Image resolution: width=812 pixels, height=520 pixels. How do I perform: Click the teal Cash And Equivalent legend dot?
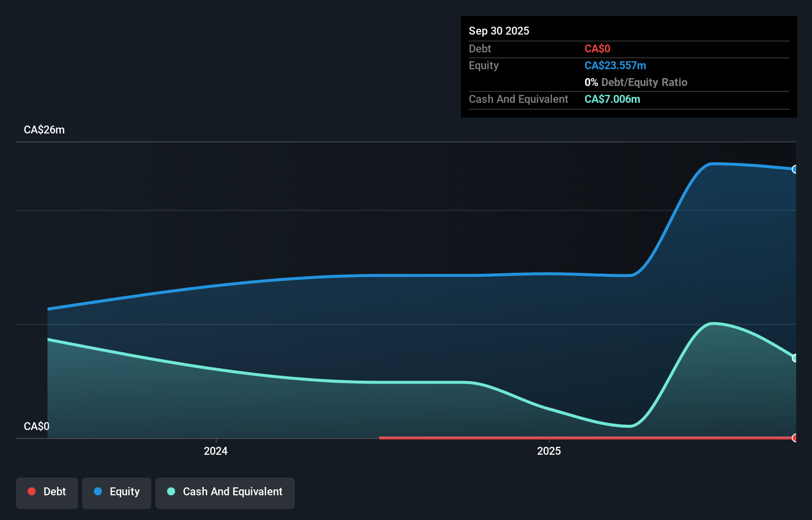coord(171,491)
